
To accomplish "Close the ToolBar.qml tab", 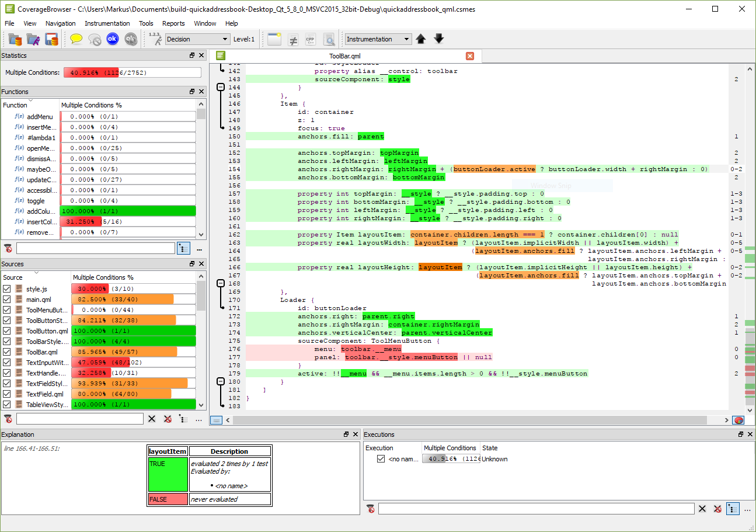I will pos(469,56).
